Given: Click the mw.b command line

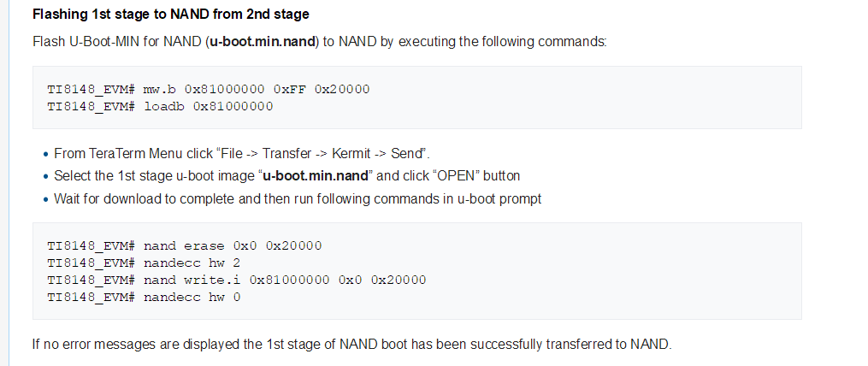Looking at the screenshot, I should [208, 89].
